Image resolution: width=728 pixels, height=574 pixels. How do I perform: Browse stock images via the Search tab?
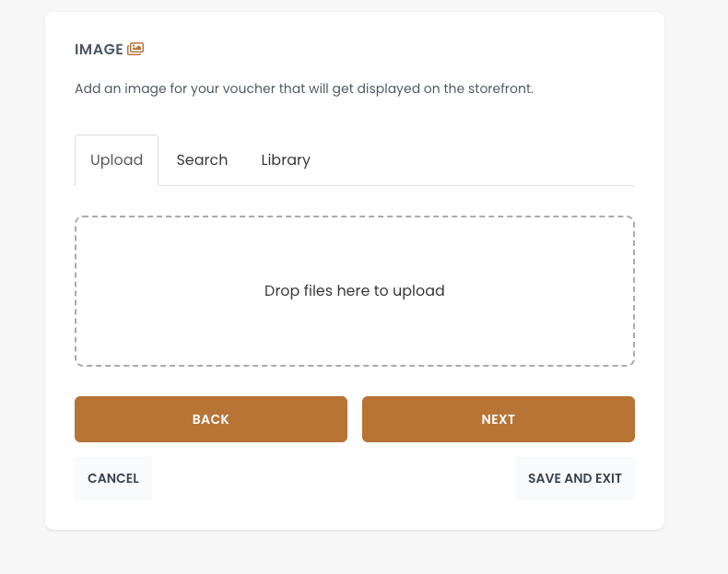pos(202,160)
